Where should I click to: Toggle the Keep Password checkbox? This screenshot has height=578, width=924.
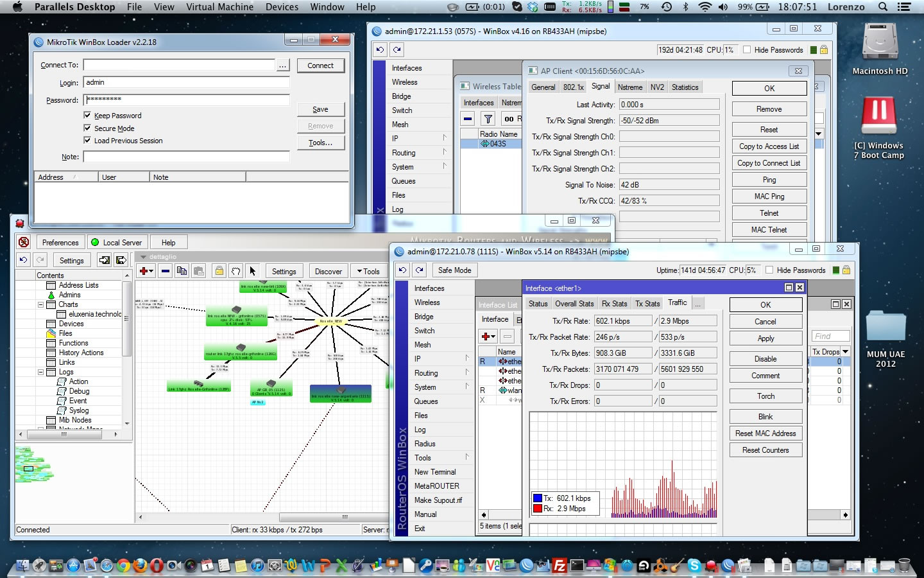point(87,116)
